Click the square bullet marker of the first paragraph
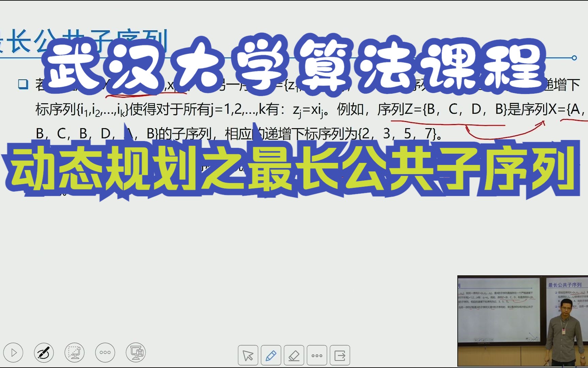This screenshot has height=368, width=588. (23, 84)
